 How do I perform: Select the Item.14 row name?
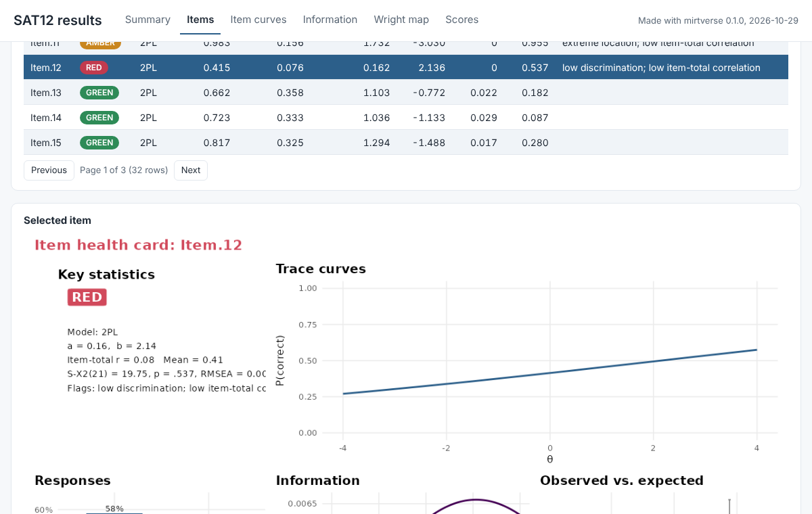point(46,118)
